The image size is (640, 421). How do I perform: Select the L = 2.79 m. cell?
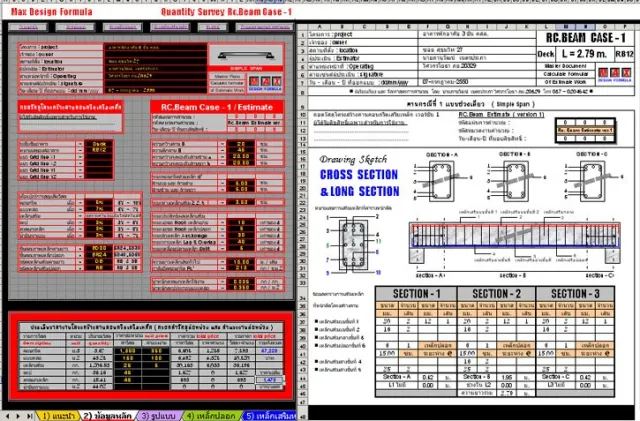(x=584, y=54)
